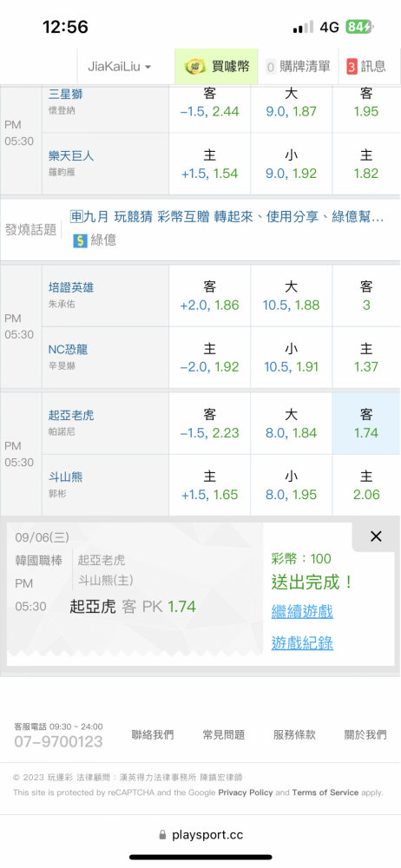Open the 樂天巨人 team link

(71, 156)
